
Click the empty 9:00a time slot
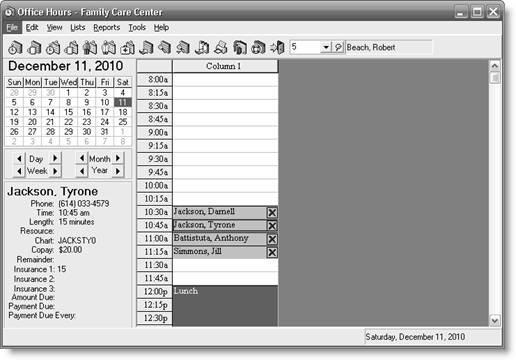pyautogui.click(x=225, y=133)
